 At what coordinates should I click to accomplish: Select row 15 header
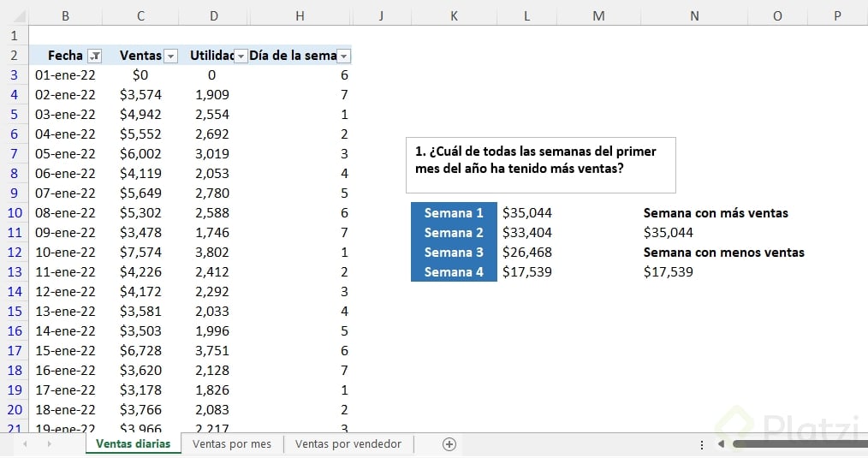pyautogui.click(x=15, y=312)
